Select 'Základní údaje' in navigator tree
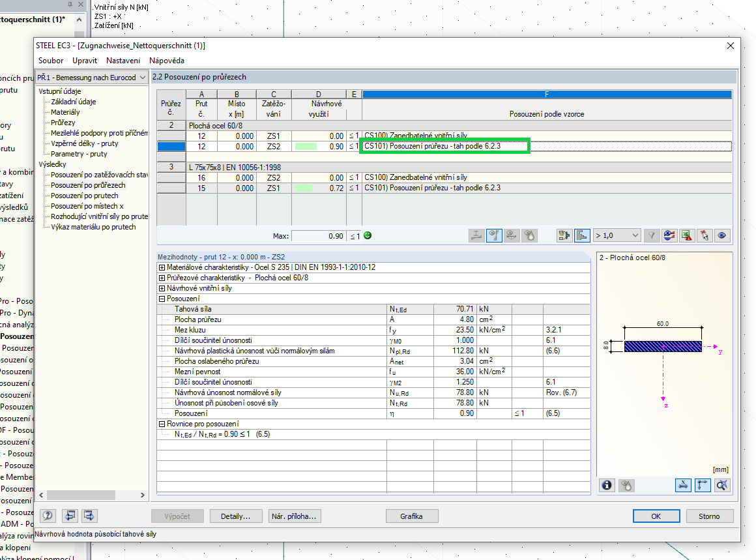756x560 pixels. [73, 102]
